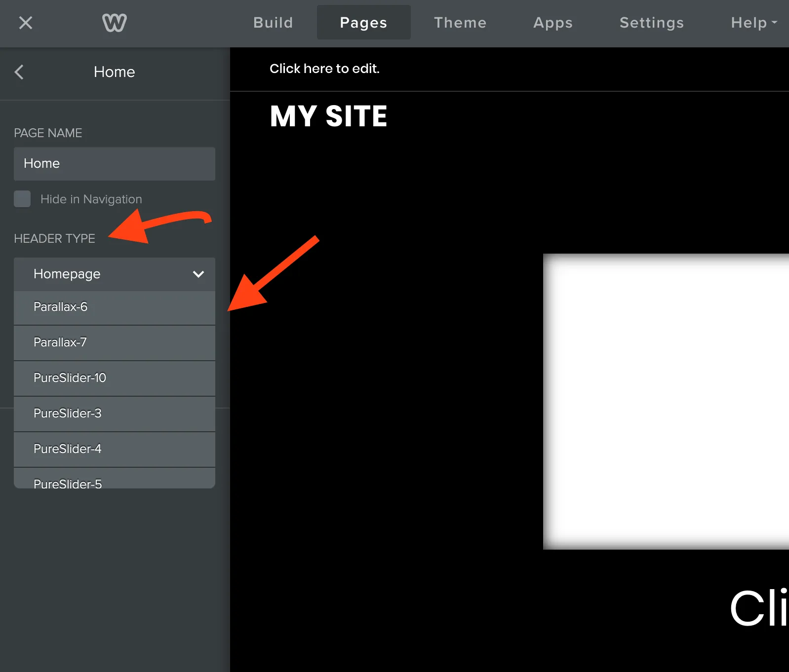The height and width of the screenshot is (672, 789).
Task: Click the 'Click here to edit.' text
Action: (x=324, y=69)
